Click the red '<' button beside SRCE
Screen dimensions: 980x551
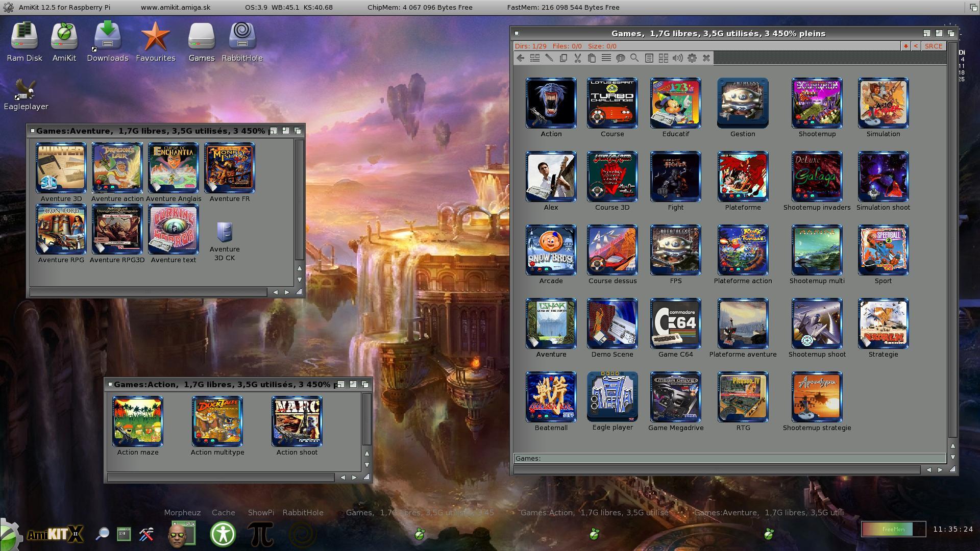point(916,46)
